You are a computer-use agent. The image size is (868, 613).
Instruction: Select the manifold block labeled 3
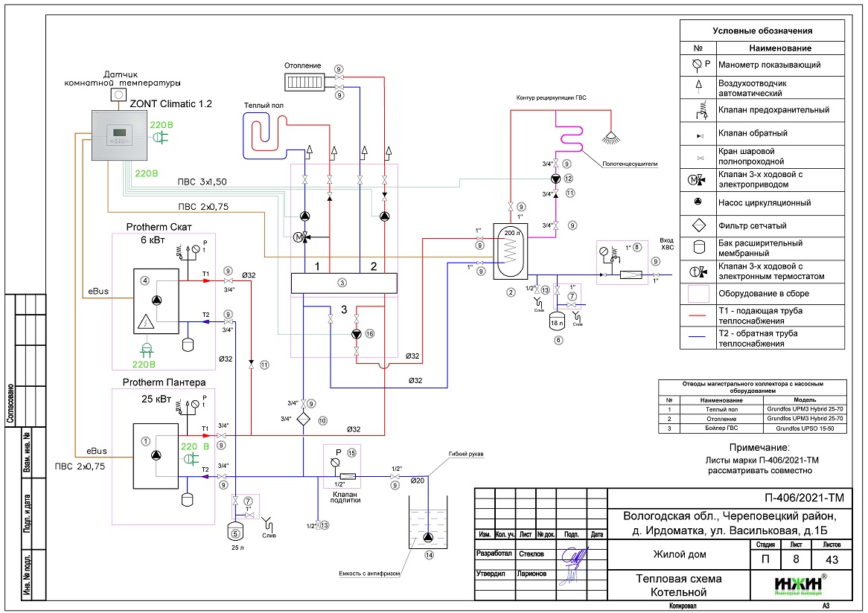click(342, 283)
